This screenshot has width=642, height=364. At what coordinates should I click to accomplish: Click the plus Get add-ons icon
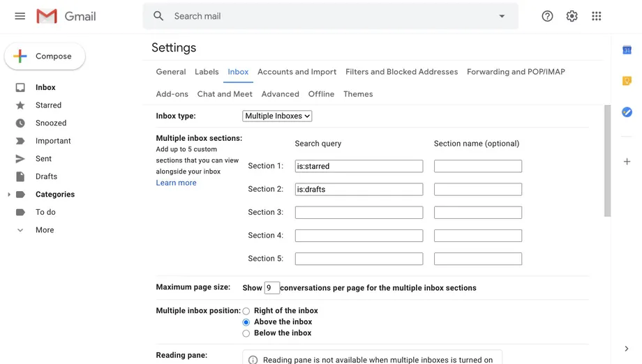coord(627,162)
